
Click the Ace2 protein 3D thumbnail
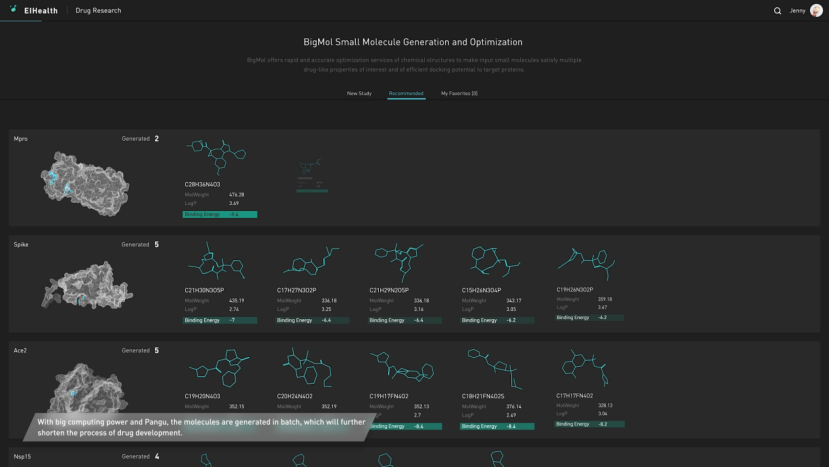[x=88, y=387]
